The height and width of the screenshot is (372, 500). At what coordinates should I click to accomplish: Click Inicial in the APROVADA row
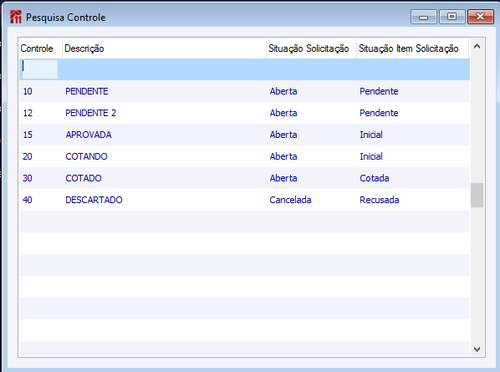pos(371,135)
